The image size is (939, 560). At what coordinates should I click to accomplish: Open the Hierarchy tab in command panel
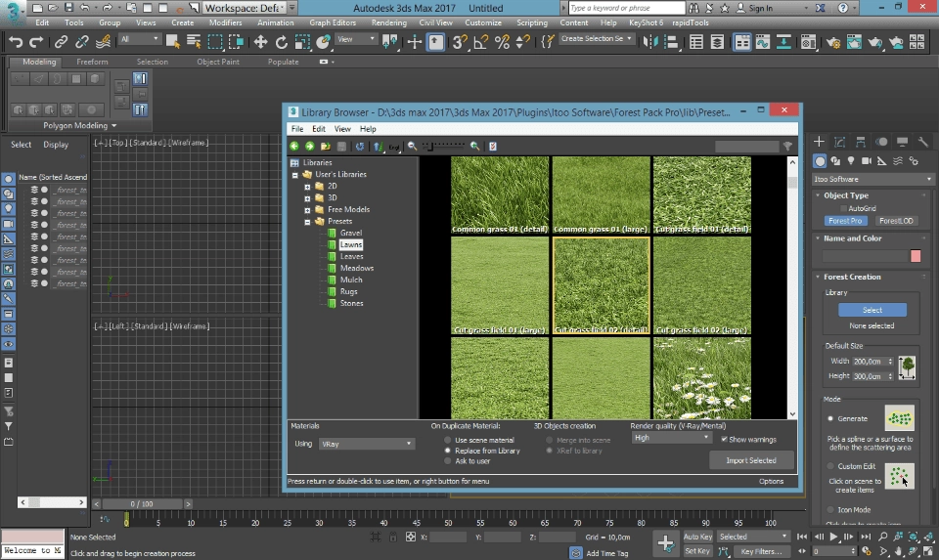[861, 142]
